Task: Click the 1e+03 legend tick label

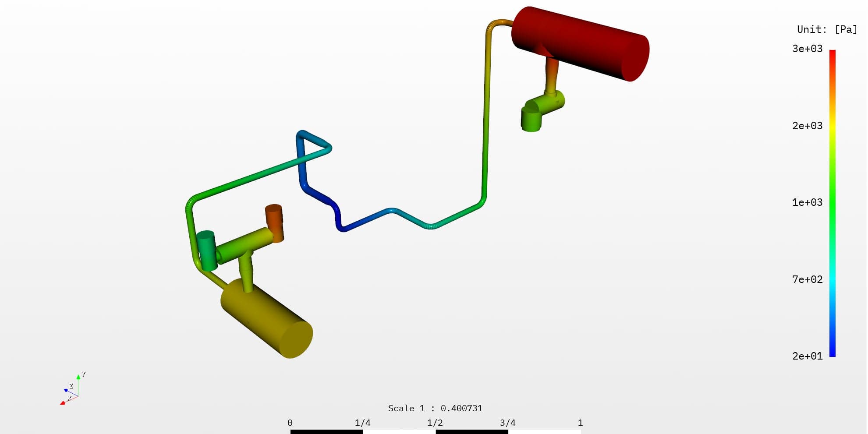Action: click(806, 202)
